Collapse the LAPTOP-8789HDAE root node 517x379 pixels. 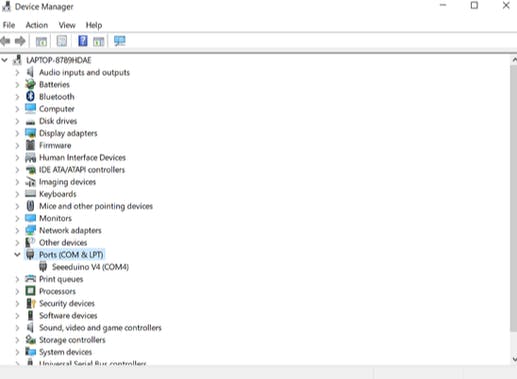(x=5, y=60)
